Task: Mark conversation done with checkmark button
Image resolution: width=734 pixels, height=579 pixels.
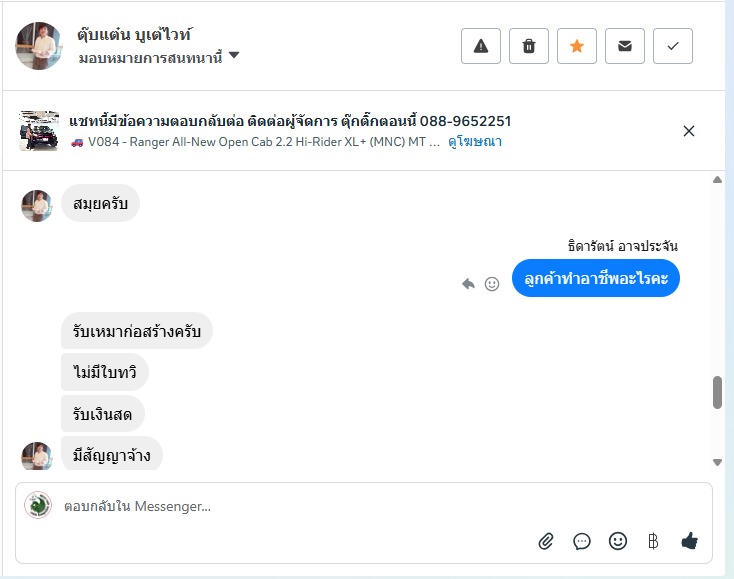Action: click(x=673, y=46)
